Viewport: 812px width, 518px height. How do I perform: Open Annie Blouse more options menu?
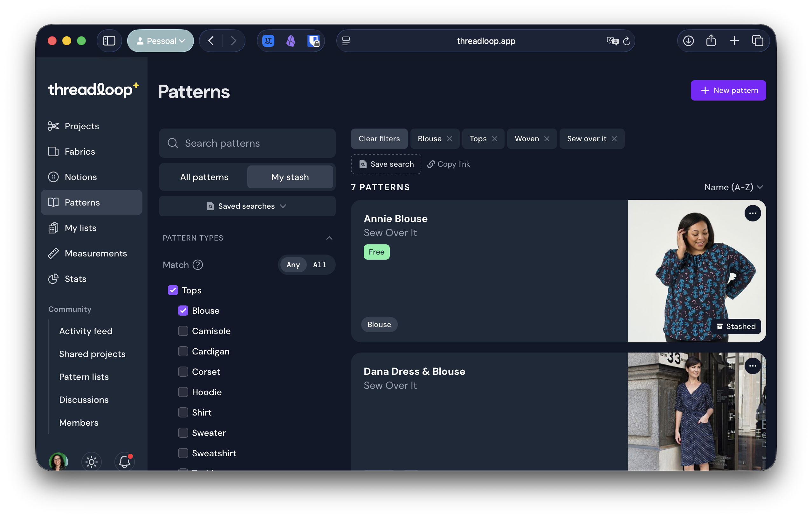point(752,213)
